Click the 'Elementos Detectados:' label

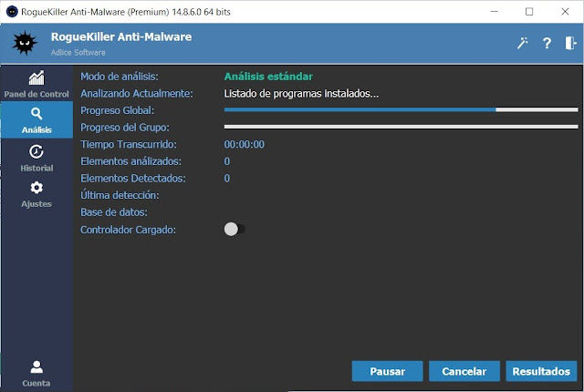[133, 179]
